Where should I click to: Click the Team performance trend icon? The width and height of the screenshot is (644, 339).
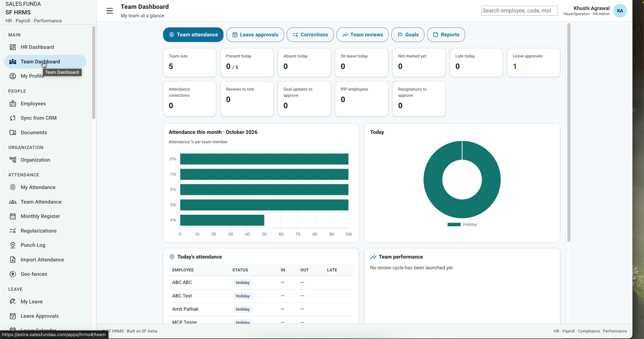coord(373,257)
